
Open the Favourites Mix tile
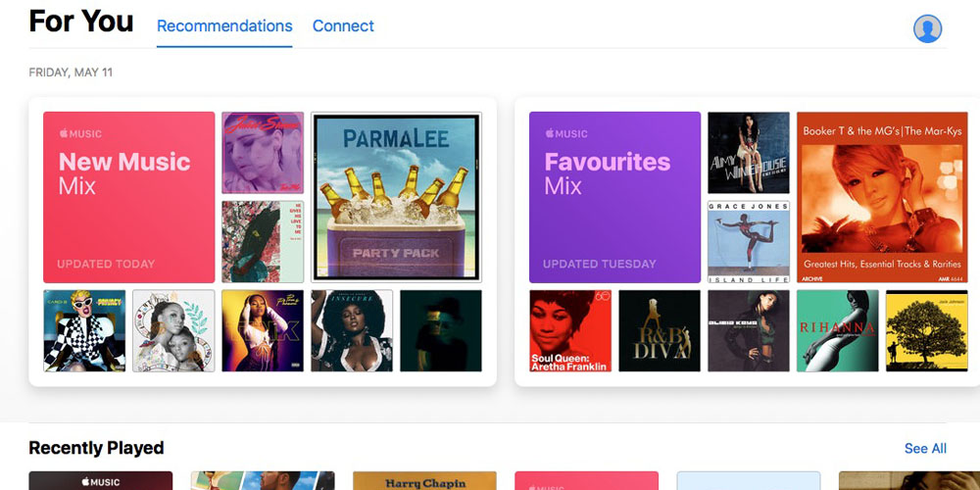coord(615,198)
